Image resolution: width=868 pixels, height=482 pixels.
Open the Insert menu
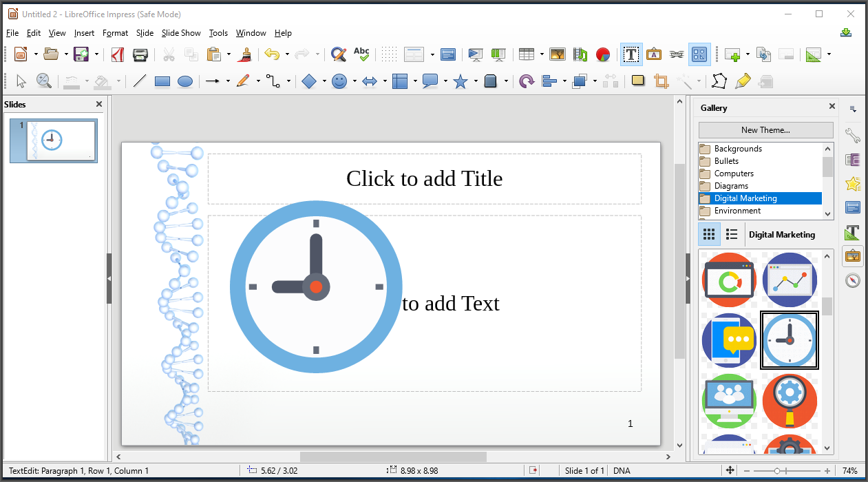point(84,33)
